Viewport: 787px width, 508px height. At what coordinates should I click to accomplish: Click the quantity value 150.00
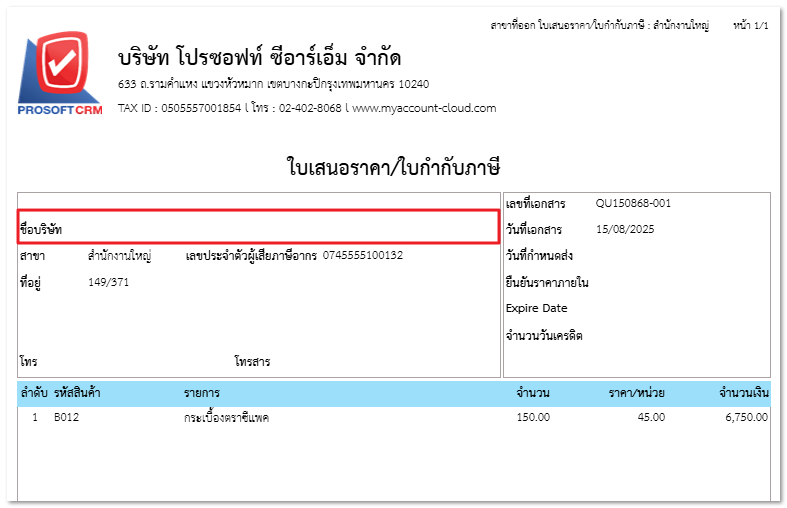[x=532, y=417]
